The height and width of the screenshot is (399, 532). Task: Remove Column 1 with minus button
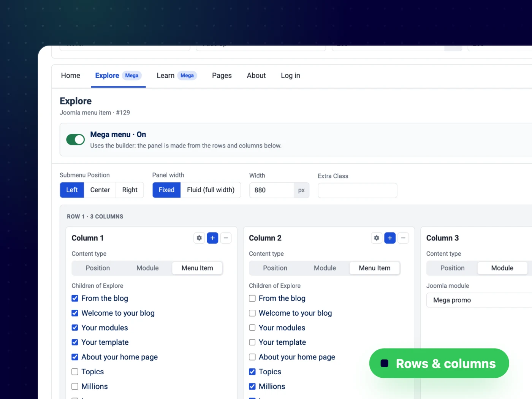(x=226, y=238)
